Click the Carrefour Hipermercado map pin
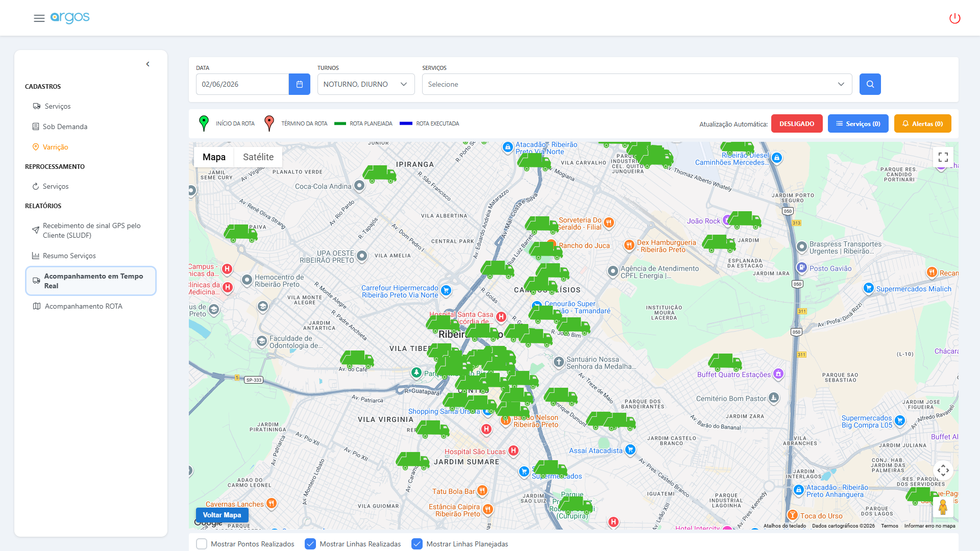This screenshot has height=551, width=980. [446, 290]
